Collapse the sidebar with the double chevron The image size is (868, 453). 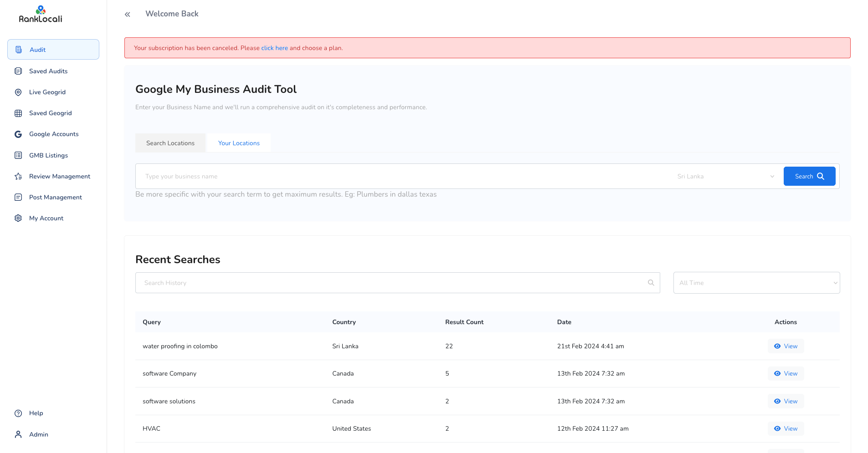(127, 14)
